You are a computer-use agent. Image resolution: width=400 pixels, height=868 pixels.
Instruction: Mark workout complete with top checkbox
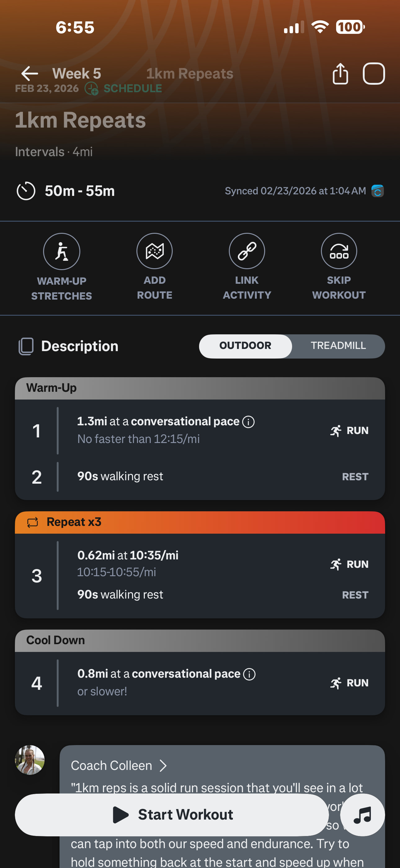[x=374, y=74]
